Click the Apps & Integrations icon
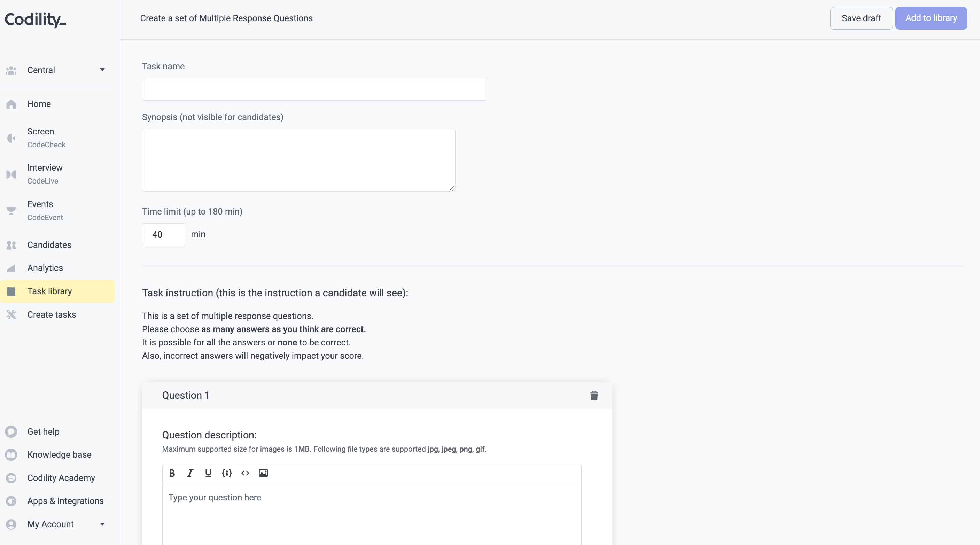The image size is (980, 545). click(x=11, y=501)
